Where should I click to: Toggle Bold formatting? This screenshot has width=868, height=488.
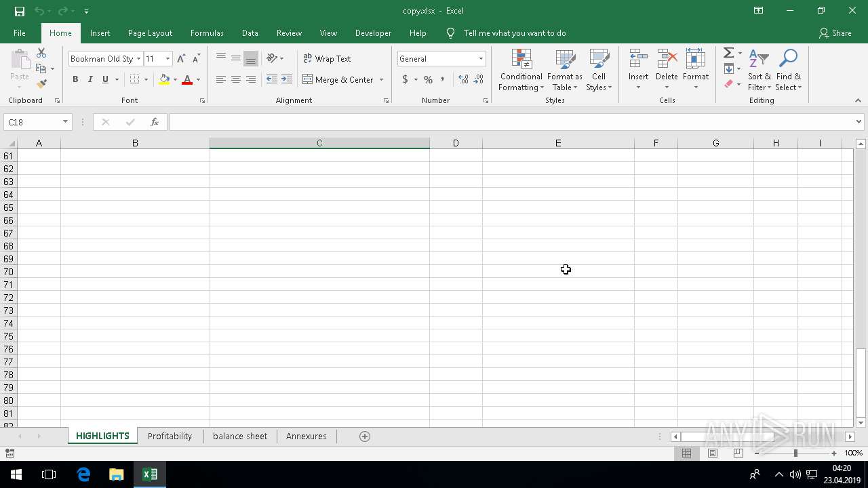pos(75,79)
